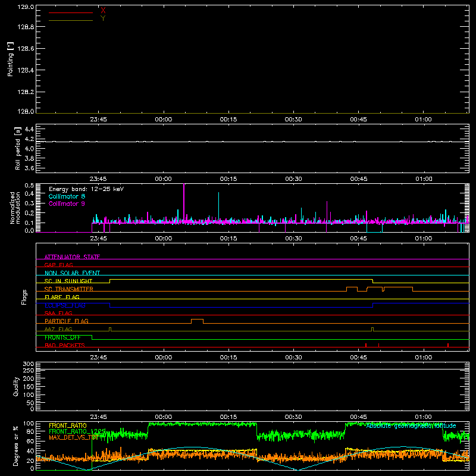Click the 00:00 time label under Pointing plot
476x476 pixels.
pos(163,120)
